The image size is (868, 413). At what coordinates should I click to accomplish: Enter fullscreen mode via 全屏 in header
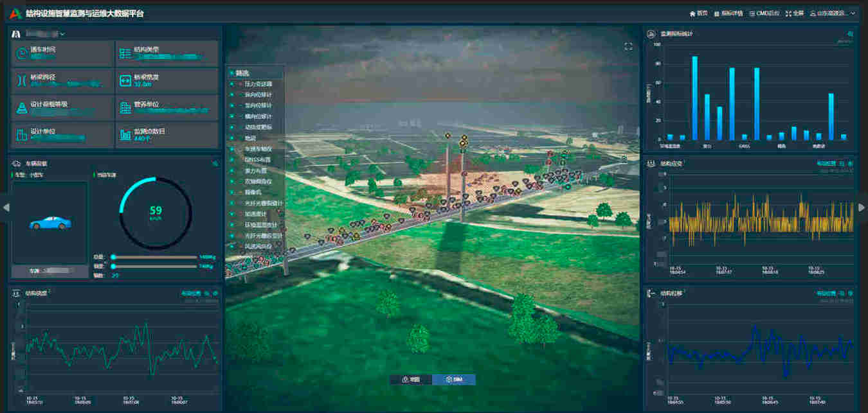click(795, 13)
